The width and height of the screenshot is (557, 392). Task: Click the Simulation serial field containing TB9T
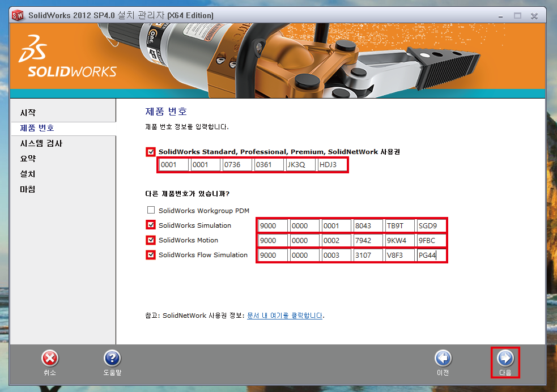[x=399, y=226]
